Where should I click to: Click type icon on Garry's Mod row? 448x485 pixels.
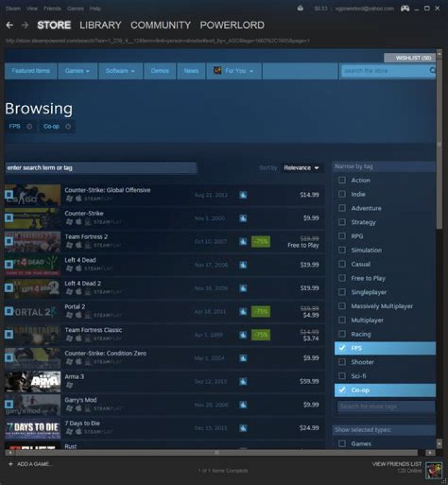(x=243, y=405)
